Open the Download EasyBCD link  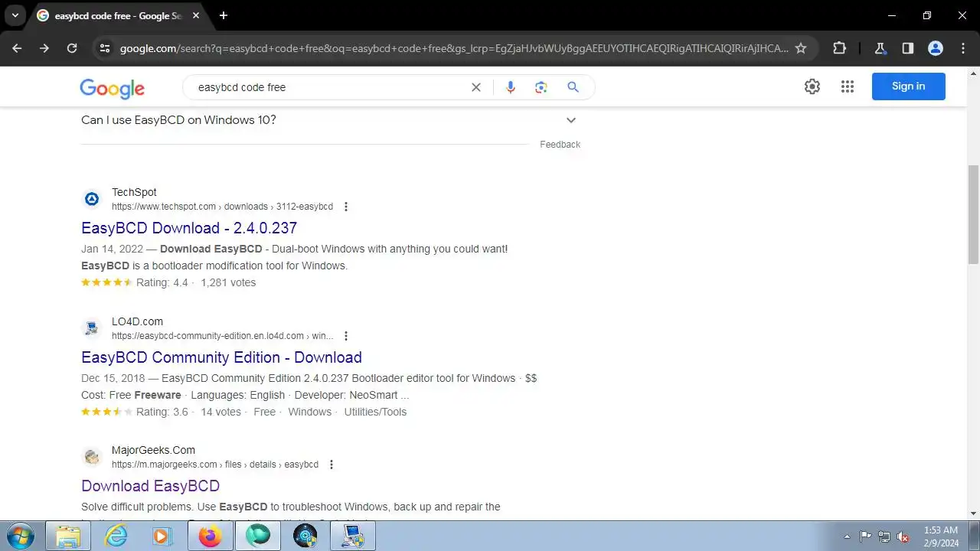point(150,486)
